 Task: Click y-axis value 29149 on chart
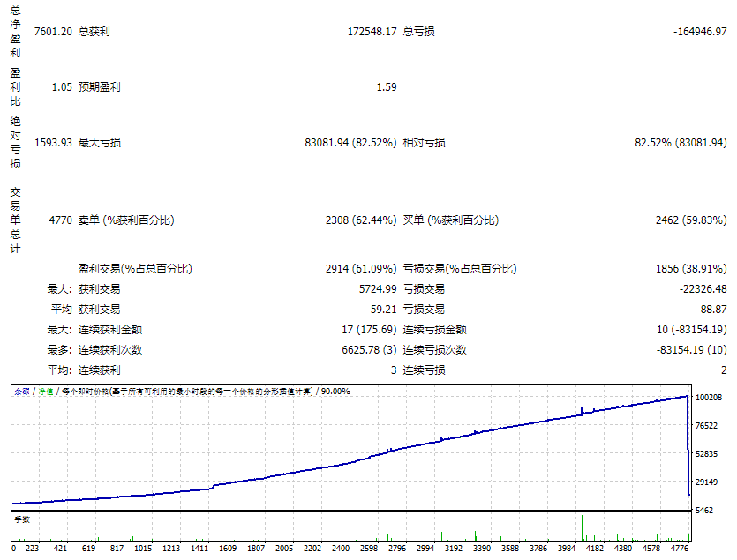[706, 482]
